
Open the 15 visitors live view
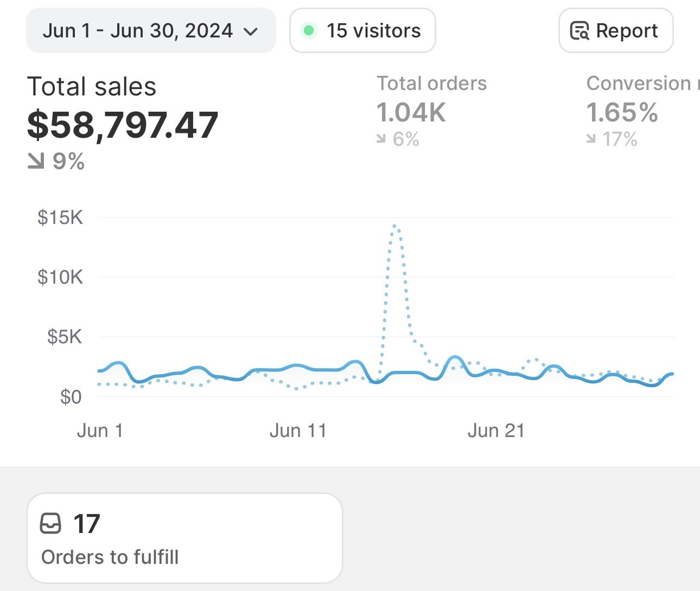pos(362,30)
